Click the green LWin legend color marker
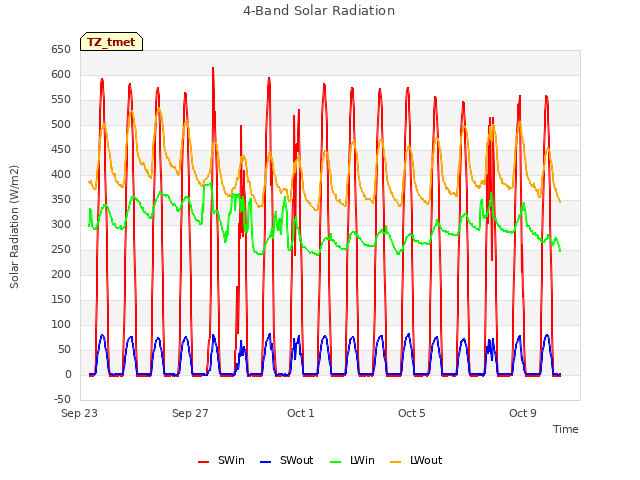 [336, 462]
